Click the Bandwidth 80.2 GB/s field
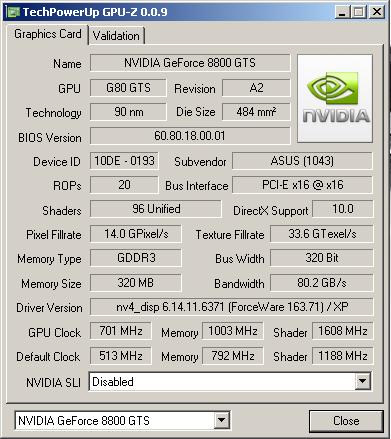Viewport: 391px width, 439px height. coord(322,283)
